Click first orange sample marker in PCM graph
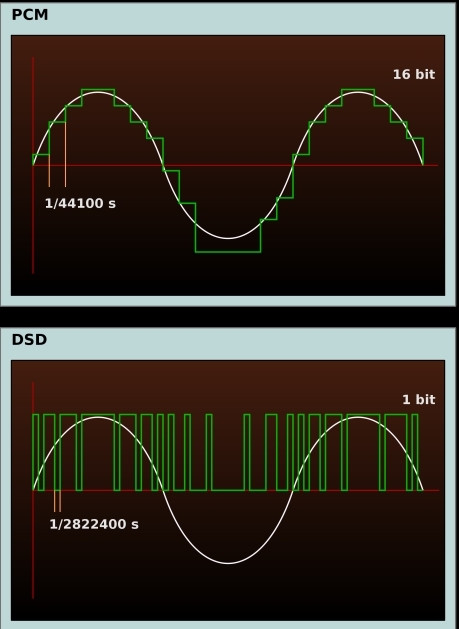This screenshot has width=459, height=629. tap(49, 170)
